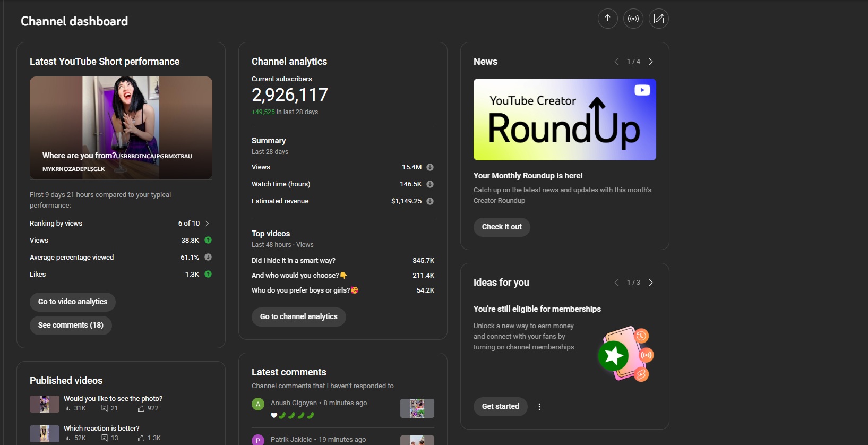Click You're still eligible for memberships heading

tap(537, 309)
